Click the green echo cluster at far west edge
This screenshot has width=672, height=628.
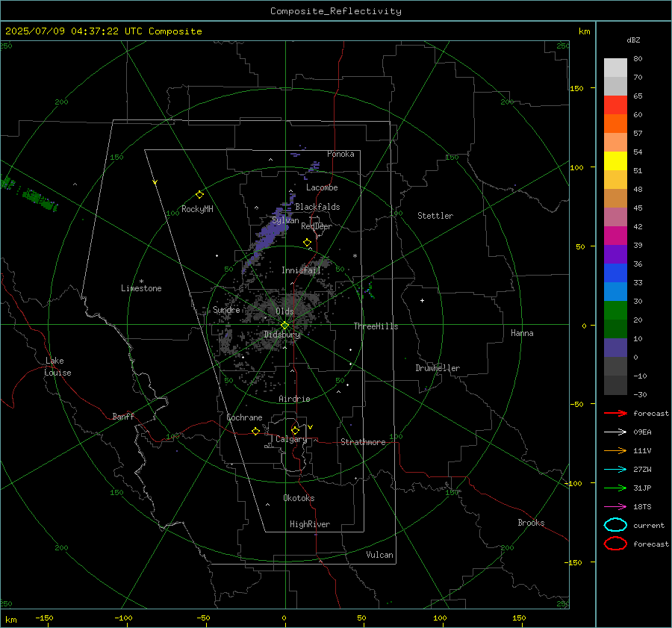[x=29, y=195]
